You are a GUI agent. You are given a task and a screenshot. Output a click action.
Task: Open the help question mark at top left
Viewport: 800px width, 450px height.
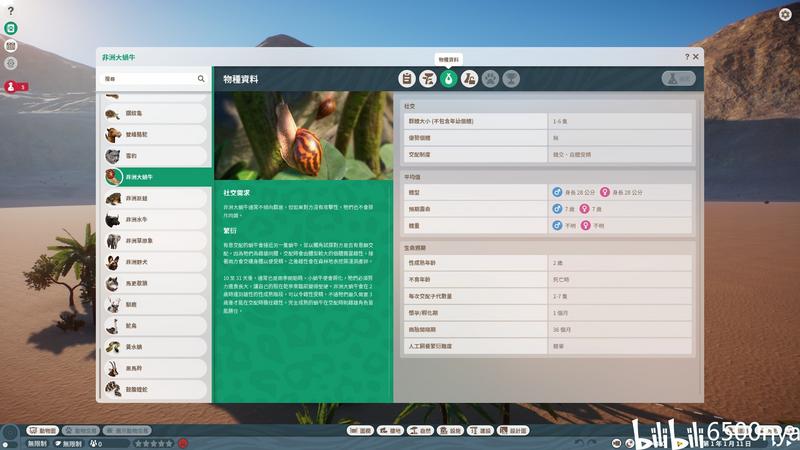(11, 11)
